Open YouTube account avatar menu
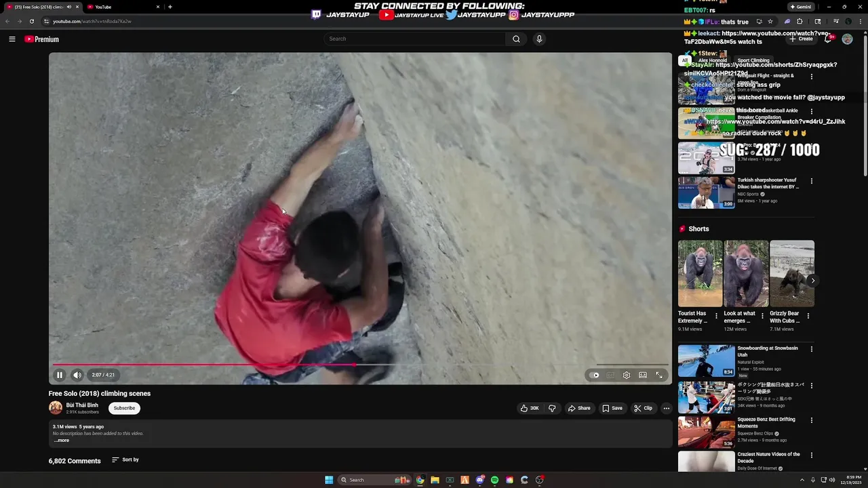868x488 pixels. [x=847, y=39]
